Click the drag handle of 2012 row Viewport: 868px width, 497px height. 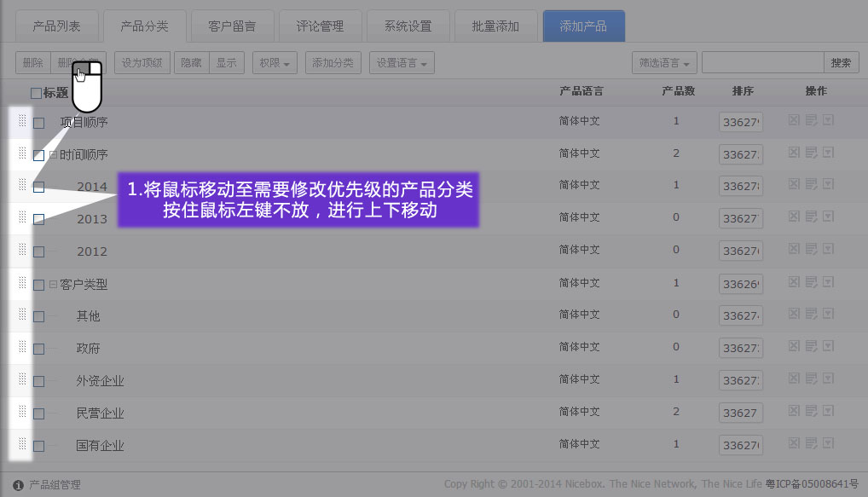22,251
